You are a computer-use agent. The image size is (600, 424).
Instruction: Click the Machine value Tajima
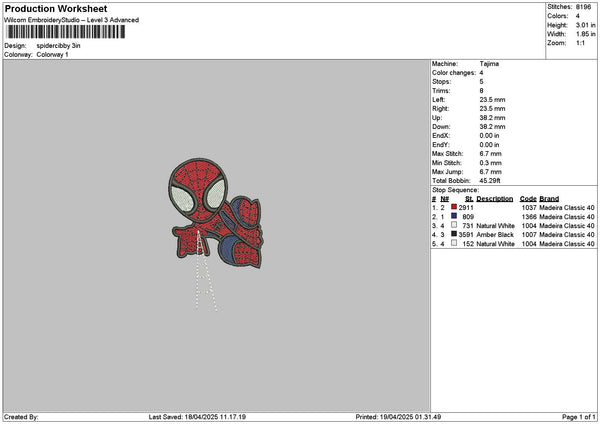tap(491, 63)
